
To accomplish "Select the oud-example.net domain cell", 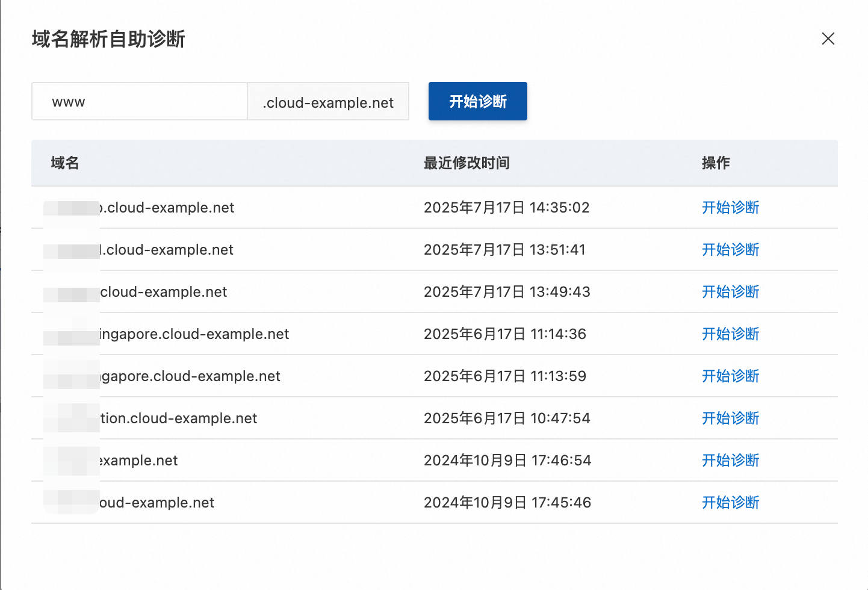I will 157,503.
